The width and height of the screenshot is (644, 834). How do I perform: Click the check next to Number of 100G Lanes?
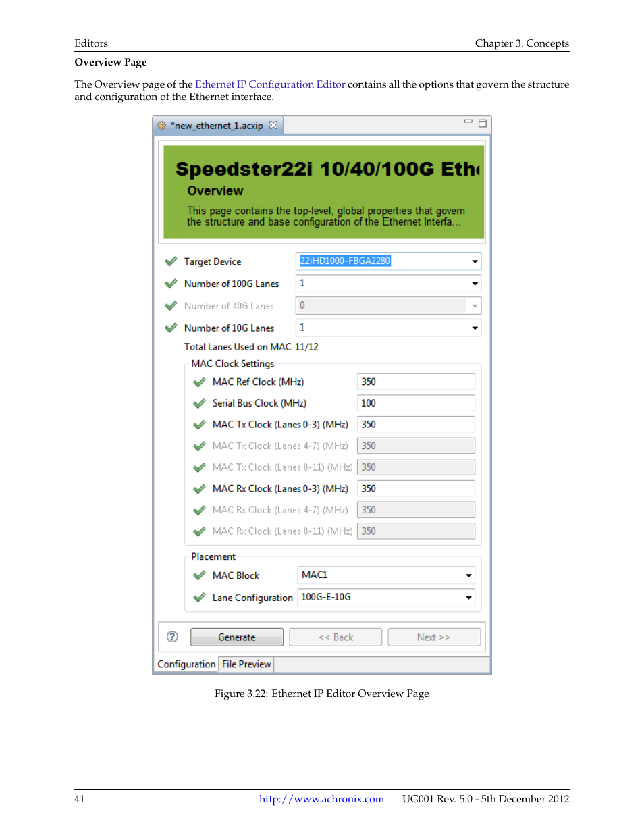coord(171,284)
